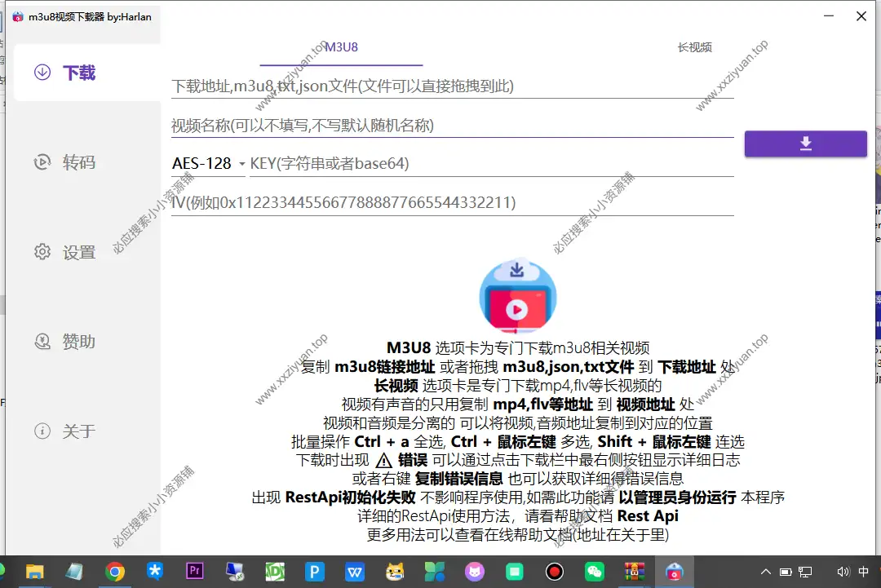Open the screen recorder app from taskbar

[x=555, y=571]
